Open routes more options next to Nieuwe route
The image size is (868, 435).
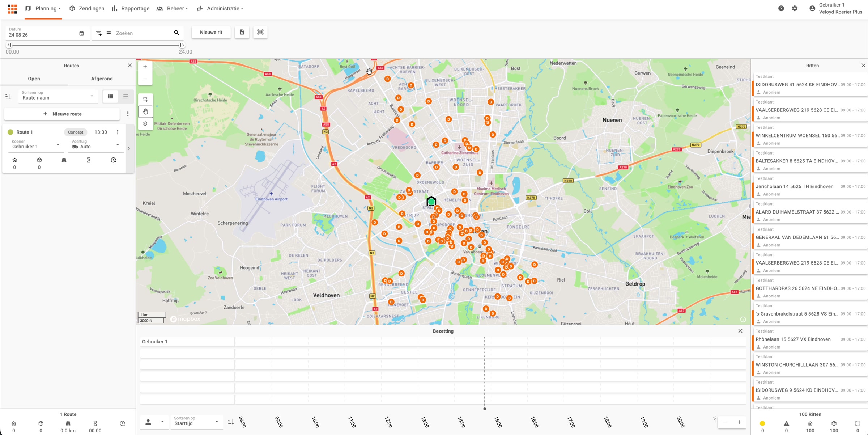pos(128,114)
